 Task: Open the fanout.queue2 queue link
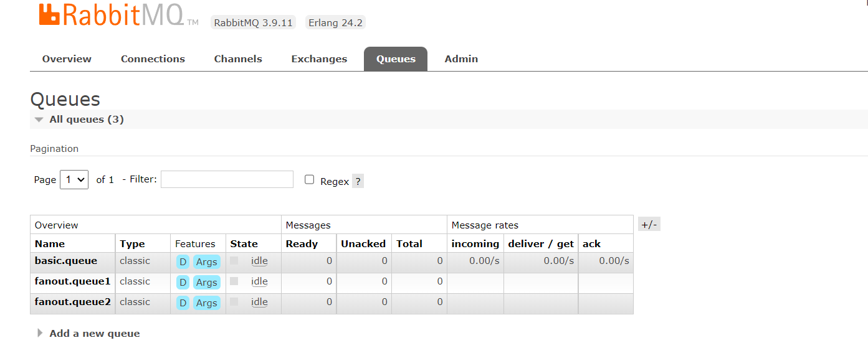(73, 302)
